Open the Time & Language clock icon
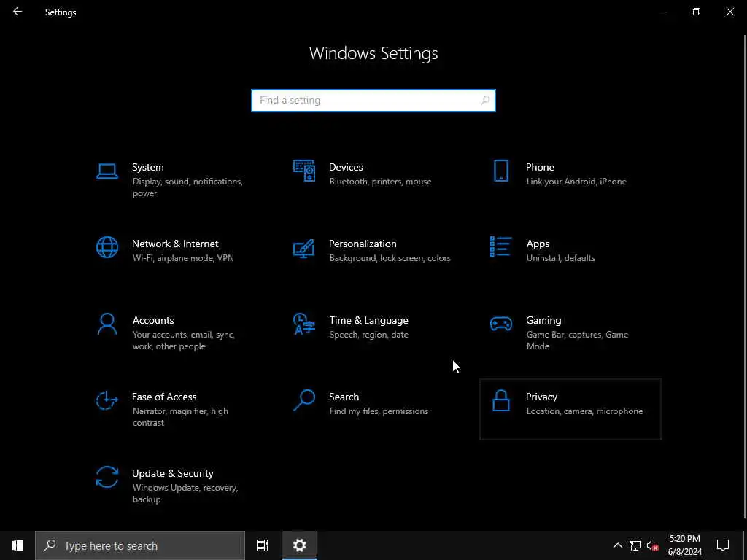 coord(304,324)
